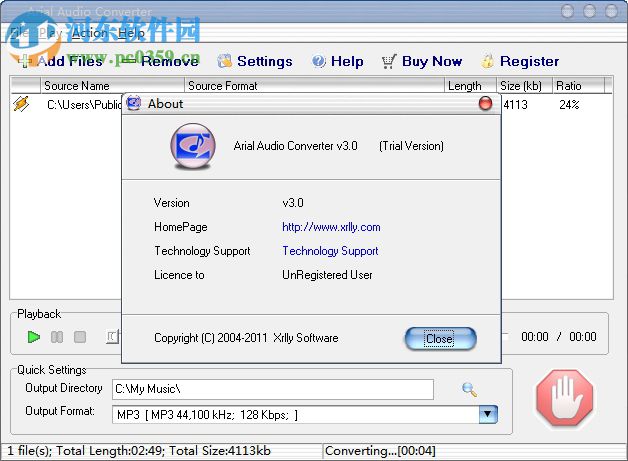Screen dimensions: 628x461
Task: Click the Register toolbar button
Action: (520, 61)
